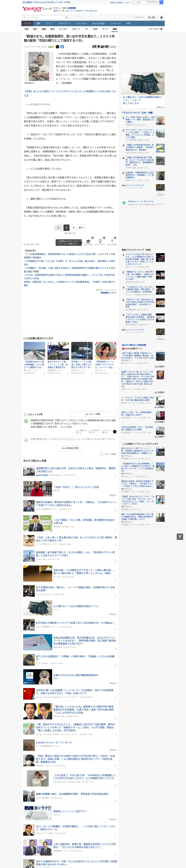Select the 速報 navigation tab

tap(38, 23)
